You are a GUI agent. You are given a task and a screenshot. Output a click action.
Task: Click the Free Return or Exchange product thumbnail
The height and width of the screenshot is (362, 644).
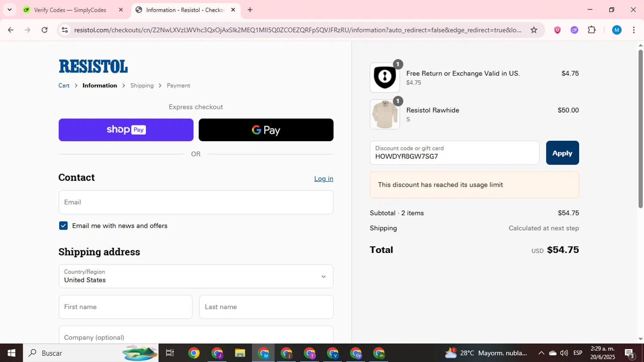pyautogui.click(x=385, y=77)
